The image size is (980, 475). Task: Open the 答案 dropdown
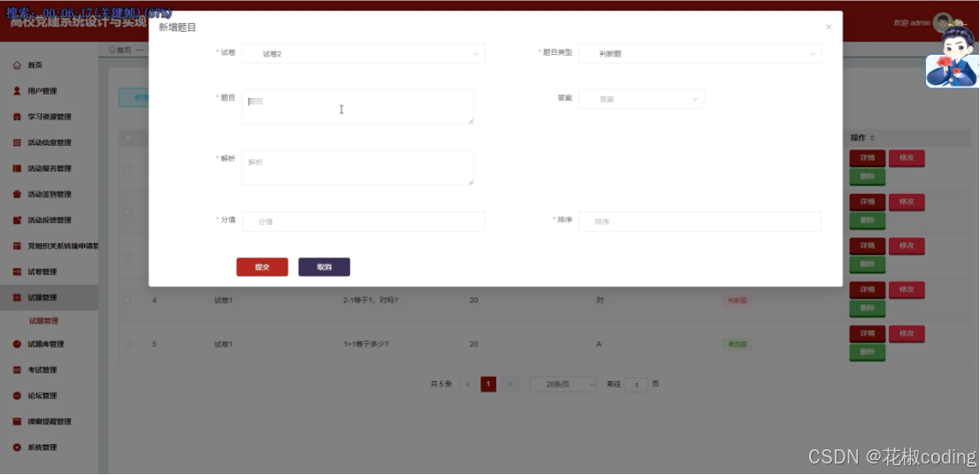(641, 99)
